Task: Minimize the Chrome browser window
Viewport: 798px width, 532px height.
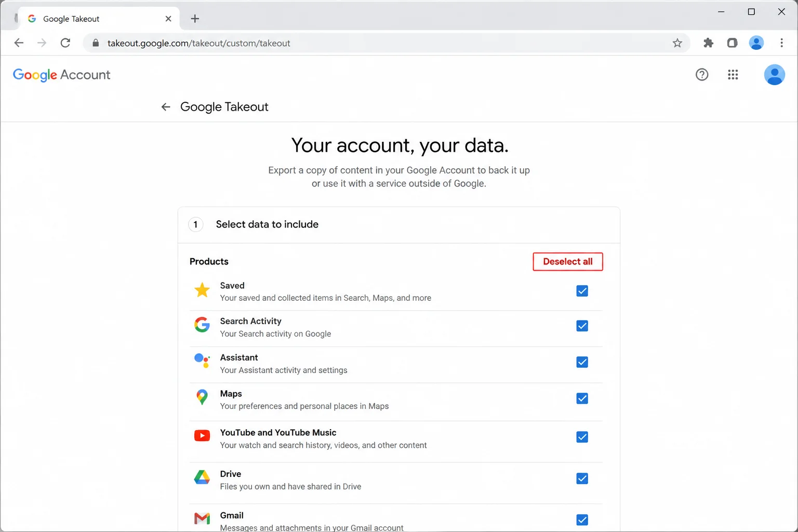Action: click(721, 12)
